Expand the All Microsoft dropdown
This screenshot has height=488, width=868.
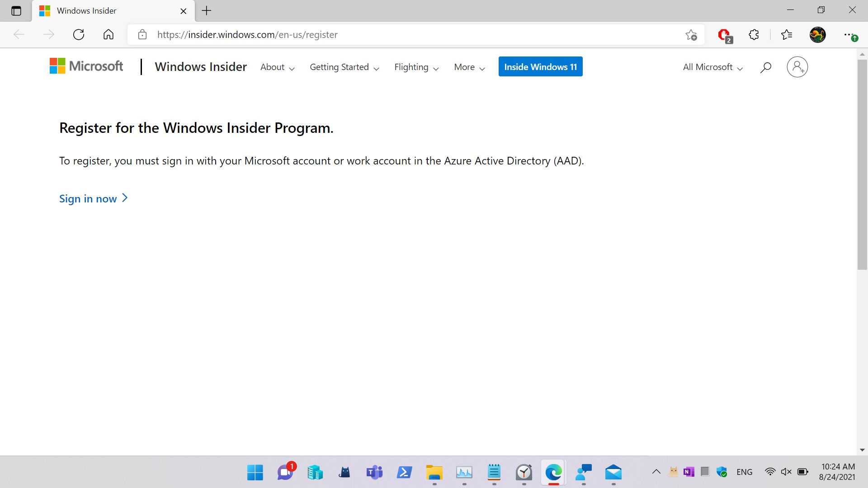click(712, 67)
